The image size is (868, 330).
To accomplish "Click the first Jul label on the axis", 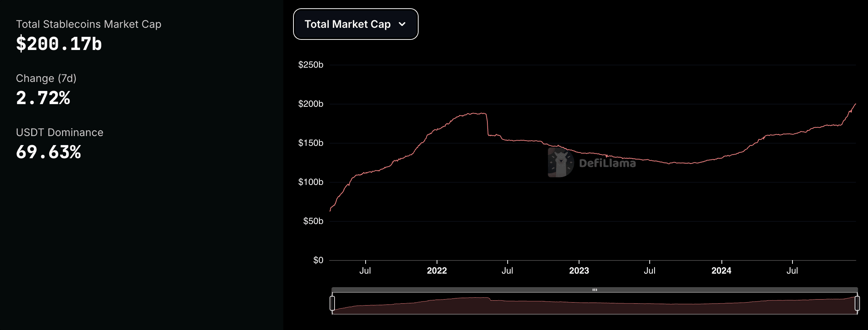I will tap(365, 271).
